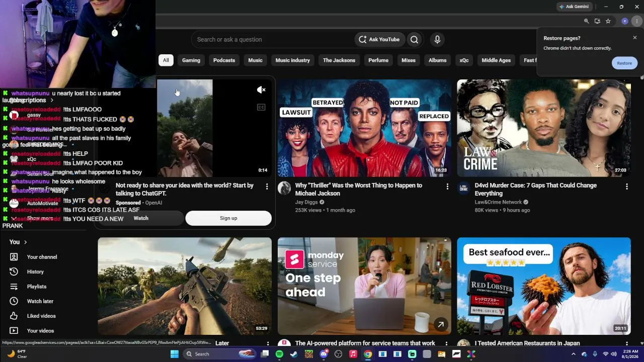Unmute the ChatGPT ad preview video
644x362 pixels.
click(x=261, y=90)
